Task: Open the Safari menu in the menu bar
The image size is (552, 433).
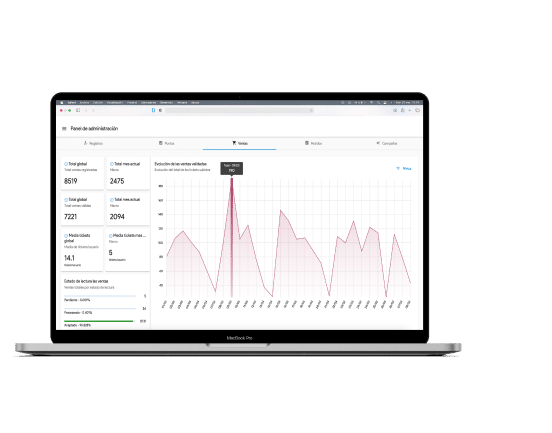Action: [71, 102]
